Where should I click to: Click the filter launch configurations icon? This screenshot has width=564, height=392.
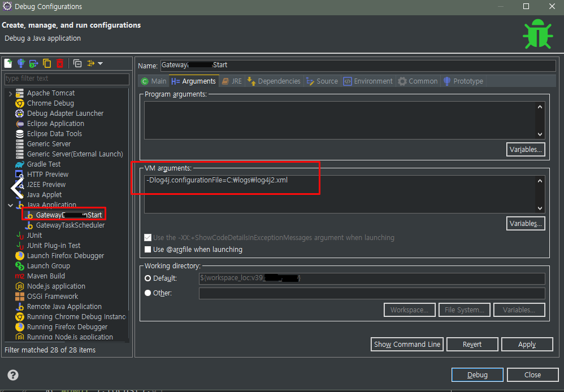click(90, 63)
